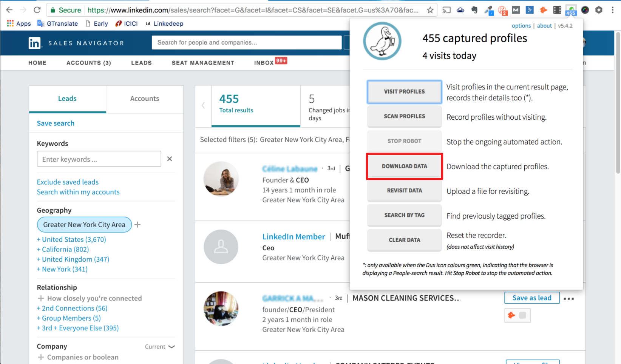Click the Cast icon in the browser toolbar
The image size is (621, 364).
pos(446,10)
